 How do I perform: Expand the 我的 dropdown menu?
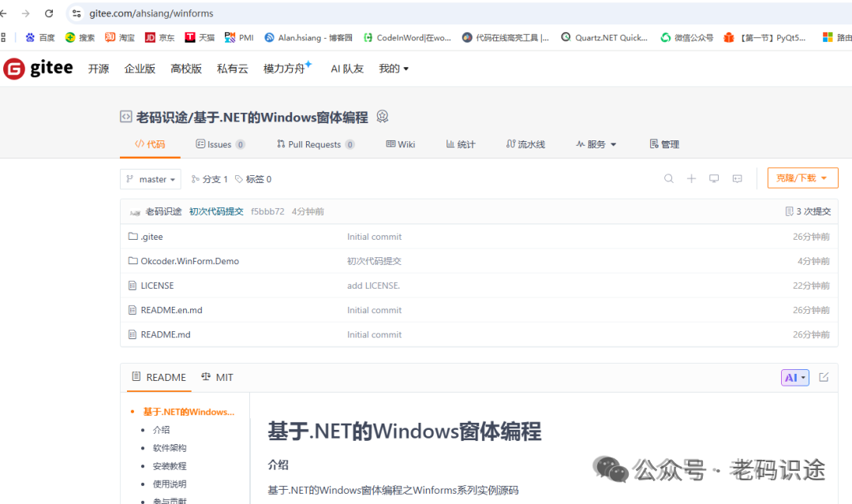click(x=394, y=69)
